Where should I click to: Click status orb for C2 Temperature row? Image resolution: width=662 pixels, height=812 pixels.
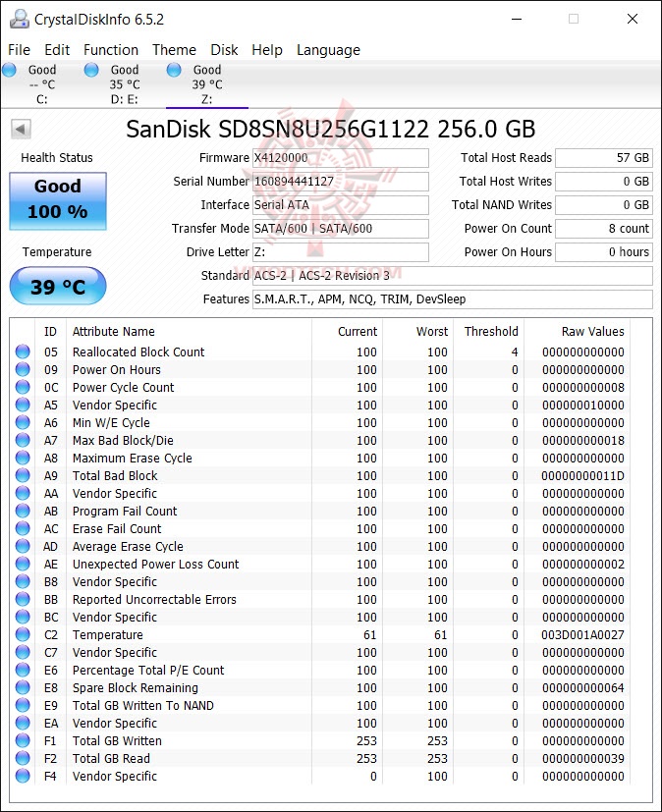23,634
